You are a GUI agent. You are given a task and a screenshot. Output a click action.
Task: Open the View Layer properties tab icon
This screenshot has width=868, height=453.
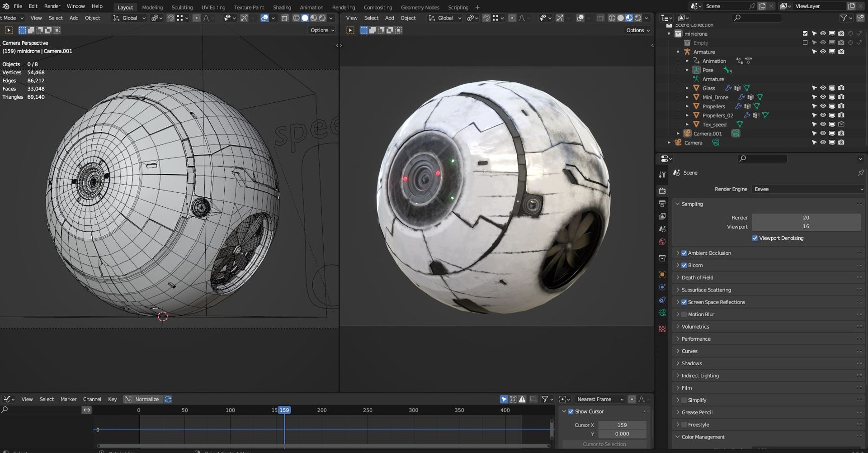click(x=662, y=216)
